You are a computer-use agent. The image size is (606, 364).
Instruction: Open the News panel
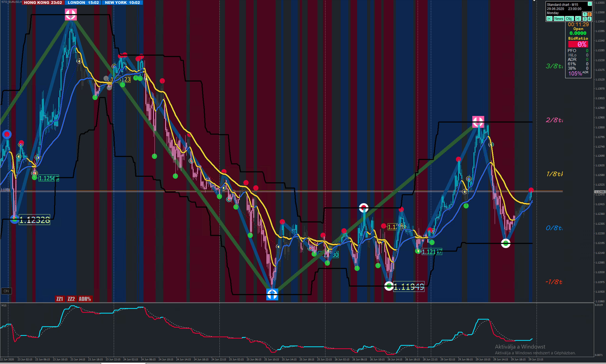[559, 19]
